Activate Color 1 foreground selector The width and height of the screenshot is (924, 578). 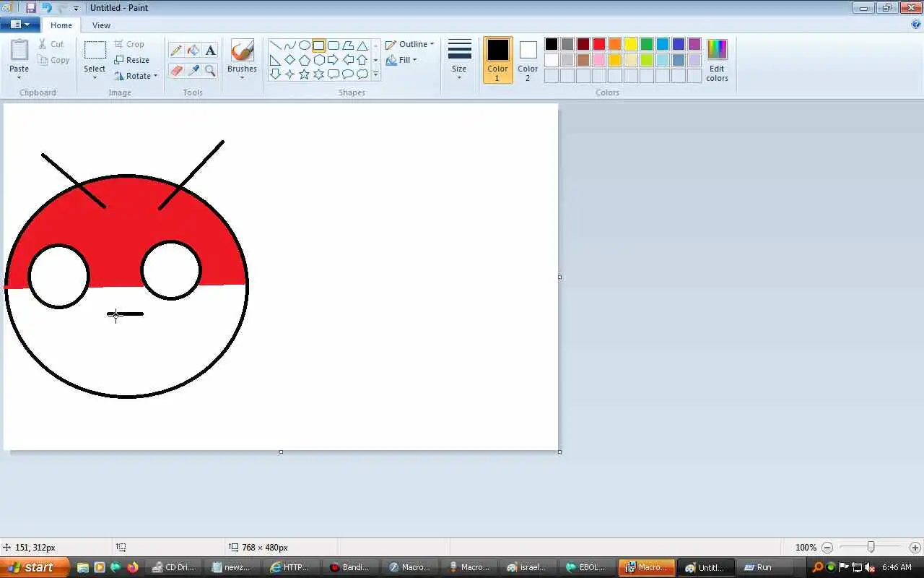497,60
